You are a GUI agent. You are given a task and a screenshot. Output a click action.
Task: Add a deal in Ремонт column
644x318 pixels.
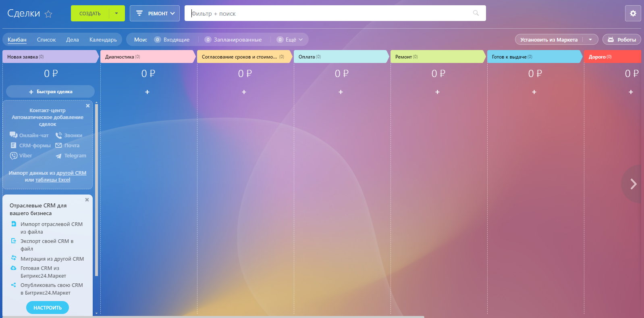(x=437, y=92)
